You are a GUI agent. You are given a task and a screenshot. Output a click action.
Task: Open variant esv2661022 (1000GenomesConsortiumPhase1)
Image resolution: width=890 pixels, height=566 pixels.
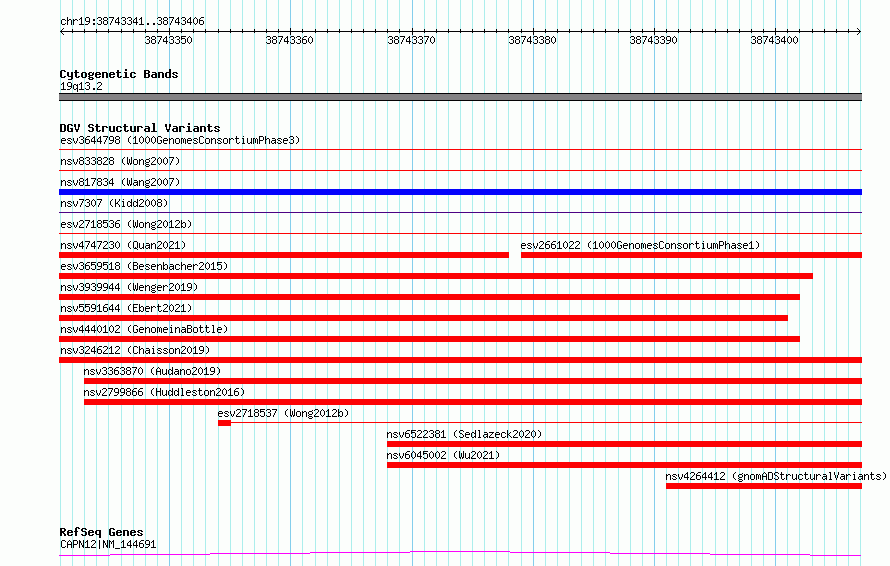click(x=640, y=245)
